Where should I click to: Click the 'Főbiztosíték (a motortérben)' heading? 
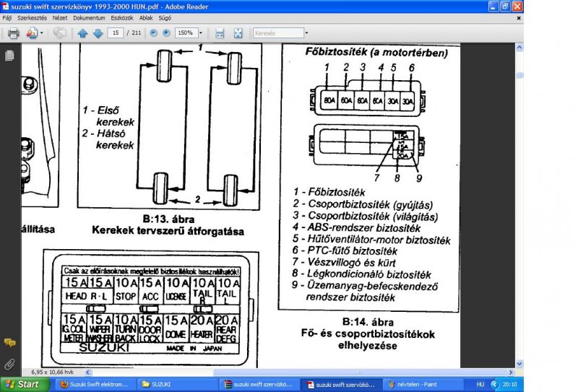376,52
